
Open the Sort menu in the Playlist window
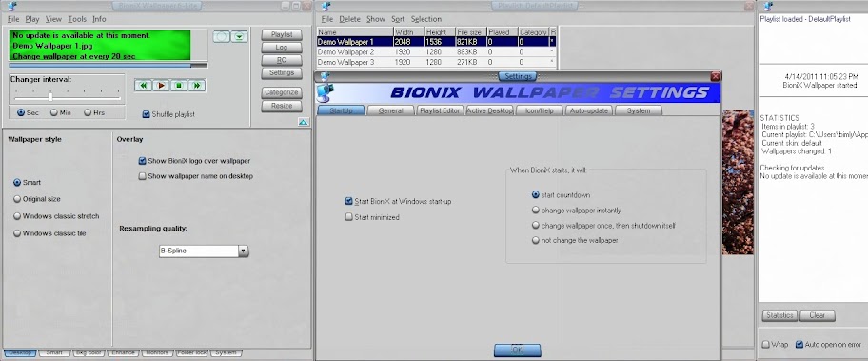pos(398,19)
